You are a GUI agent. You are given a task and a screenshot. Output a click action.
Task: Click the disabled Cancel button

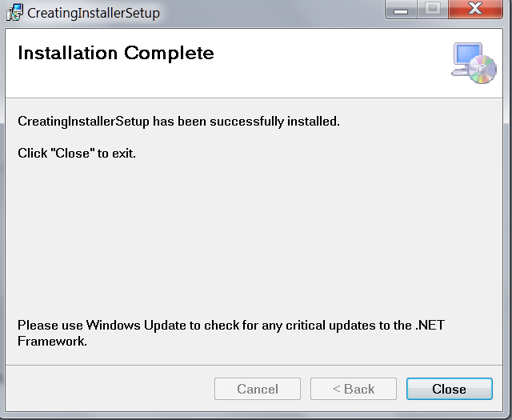point(258,389)
